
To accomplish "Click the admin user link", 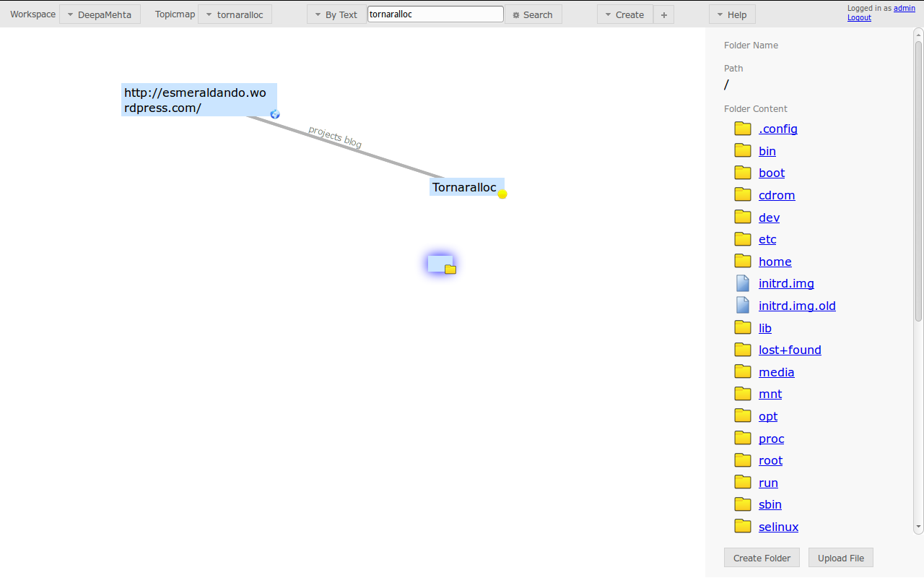I will [905, 8].
